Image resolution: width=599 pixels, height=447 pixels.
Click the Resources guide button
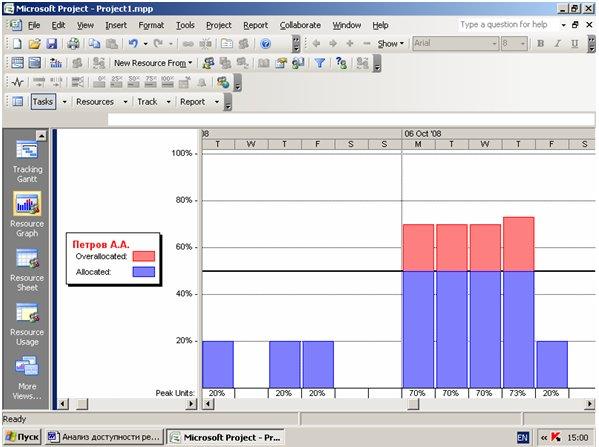coord(95,102)
